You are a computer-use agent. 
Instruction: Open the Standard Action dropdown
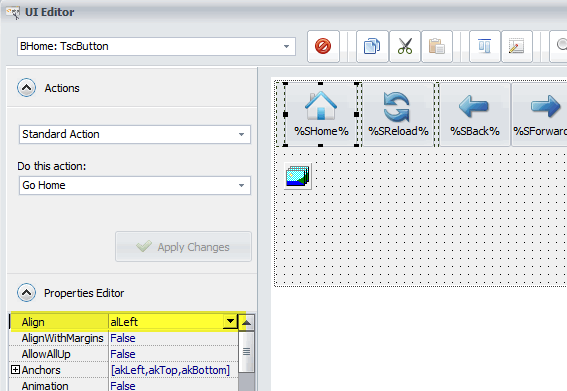point(241,135)
